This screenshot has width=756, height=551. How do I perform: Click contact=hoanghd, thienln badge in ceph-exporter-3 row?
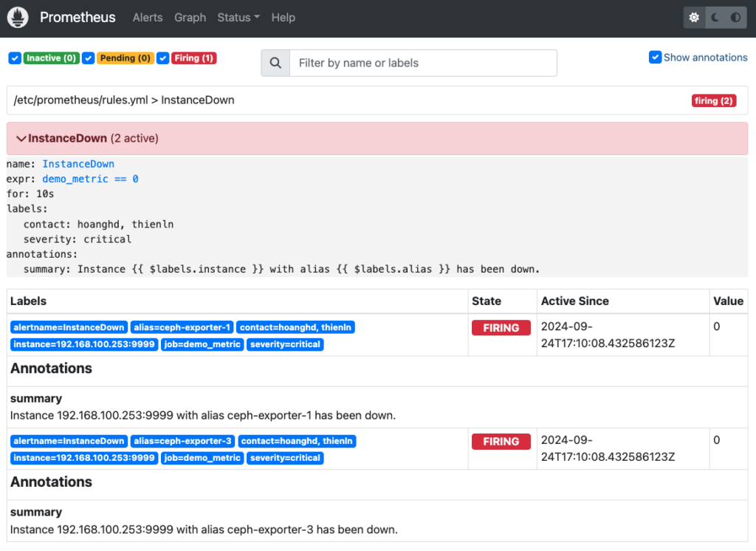[x=297, y=441]
